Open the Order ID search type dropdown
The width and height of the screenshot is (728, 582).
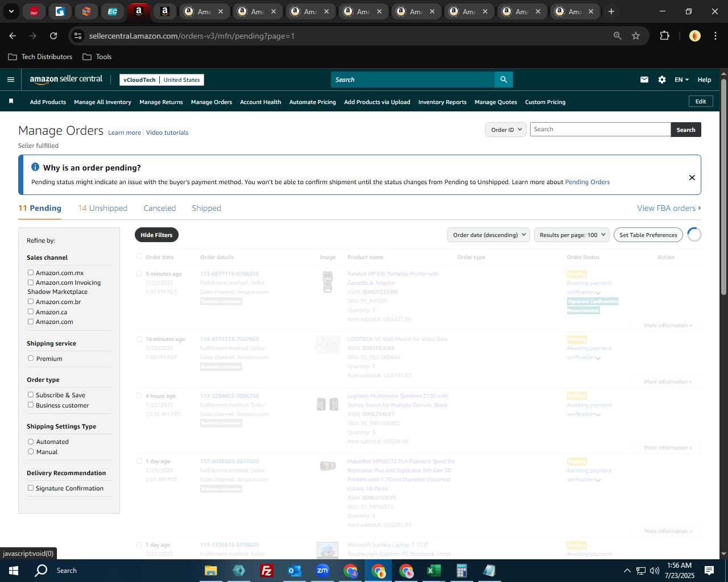tap(506, 130)
